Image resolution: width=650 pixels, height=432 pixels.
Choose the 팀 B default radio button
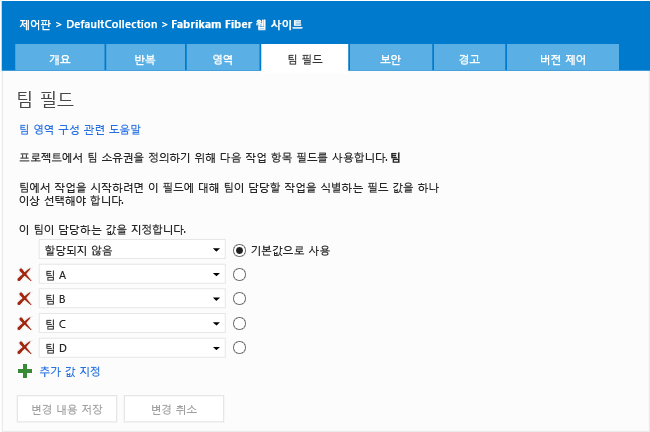(239, 298)
